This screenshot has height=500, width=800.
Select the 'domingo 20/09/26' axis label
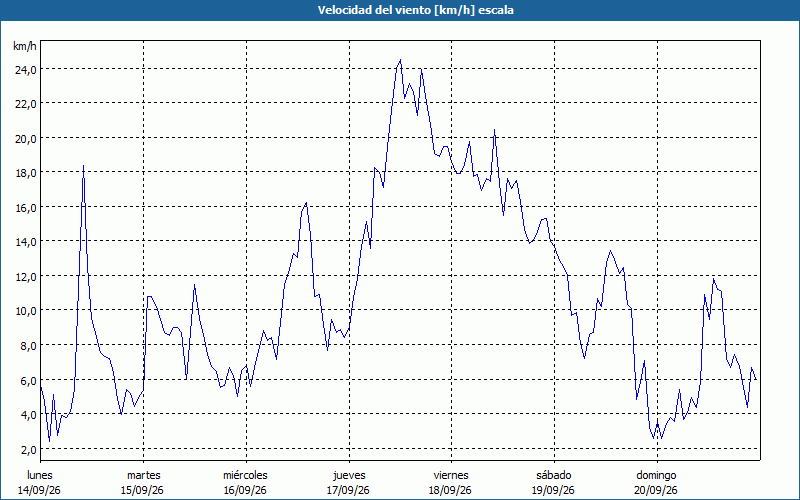coord(656,483)
